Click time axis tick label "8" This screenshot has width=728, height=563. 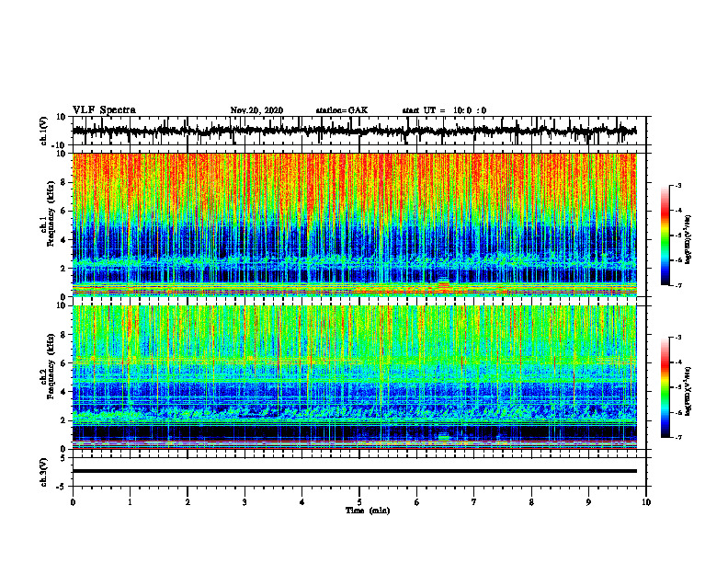point(531,502)
